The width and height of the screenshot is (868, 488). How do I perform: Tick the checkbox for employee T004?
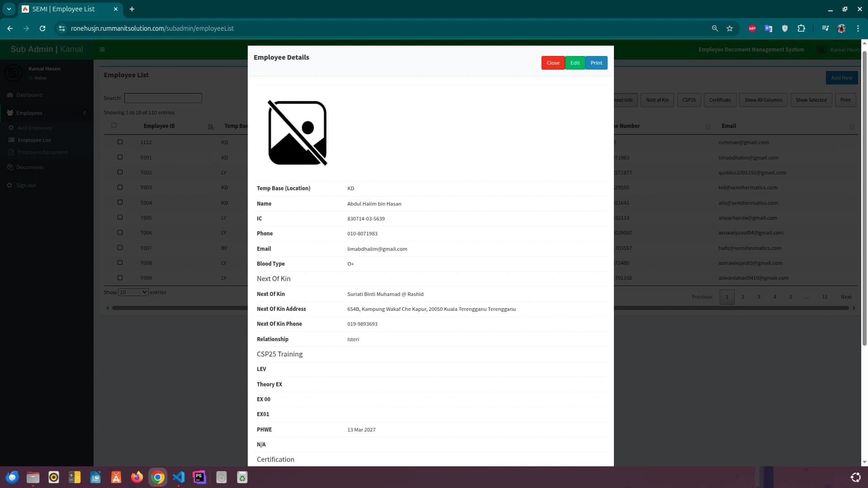click(120, 202)
